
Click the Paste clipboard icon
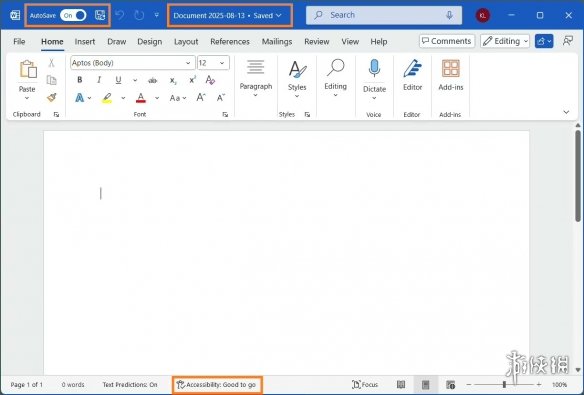(x=28, y=69)
